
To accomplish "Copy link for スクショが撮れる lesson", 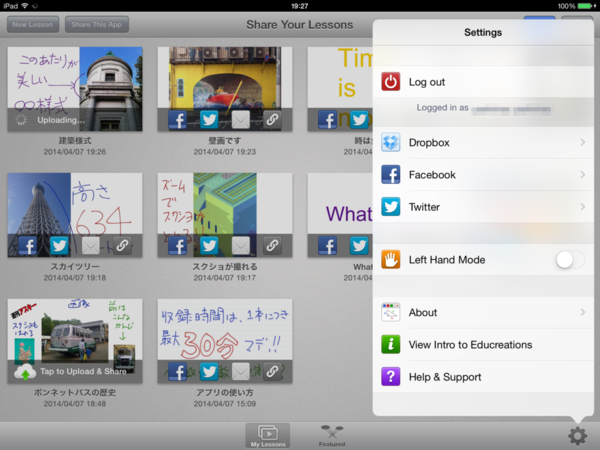I will (x=272, y=246).
